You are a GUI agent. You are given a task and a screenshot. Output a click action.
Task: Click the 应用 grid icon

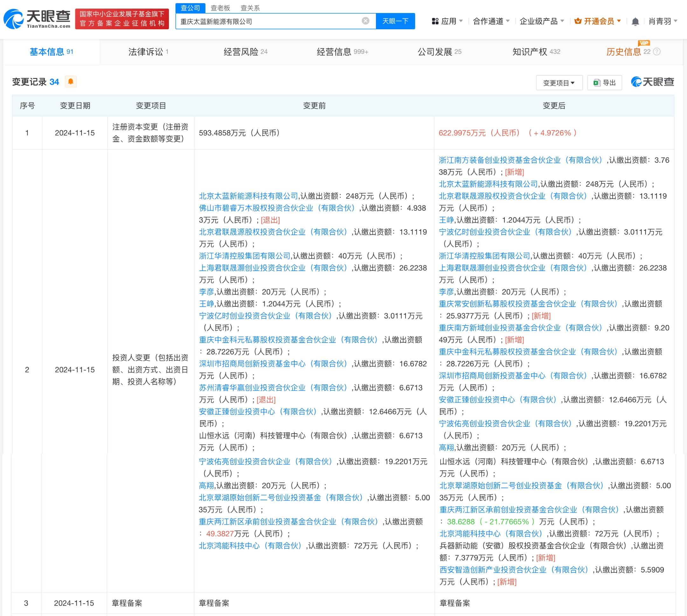435,21
